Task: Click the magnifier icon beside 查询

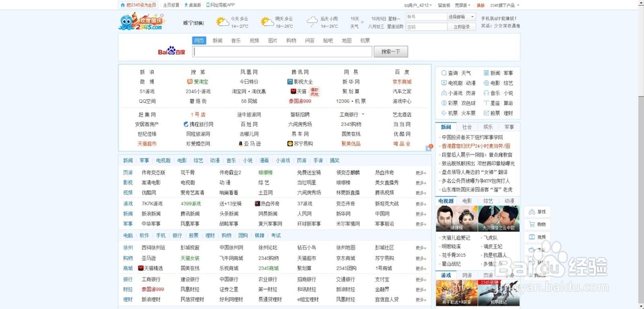Action: pyautogui.click(x=444, y=73)
